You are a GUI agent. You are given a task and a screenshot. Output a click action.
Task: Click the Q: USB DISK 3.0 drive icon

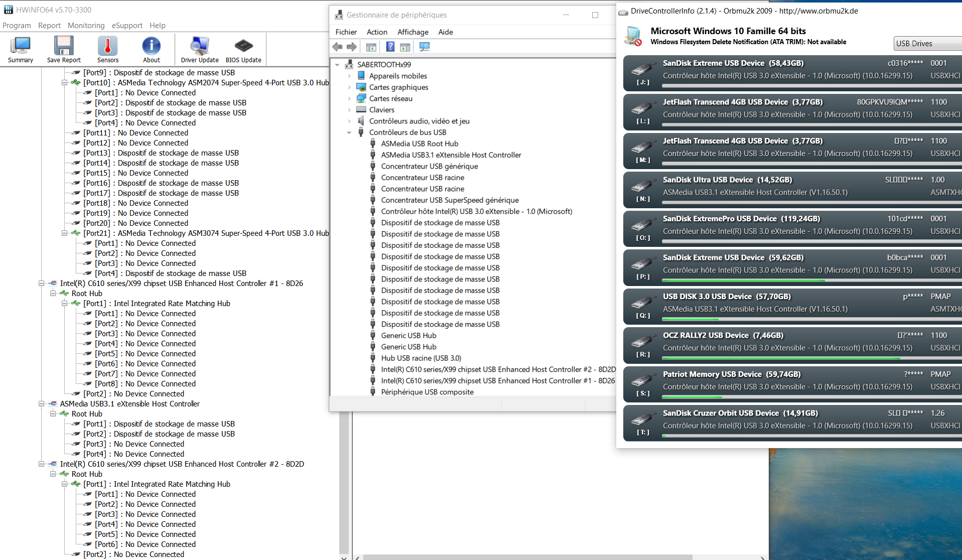(643, 303)
